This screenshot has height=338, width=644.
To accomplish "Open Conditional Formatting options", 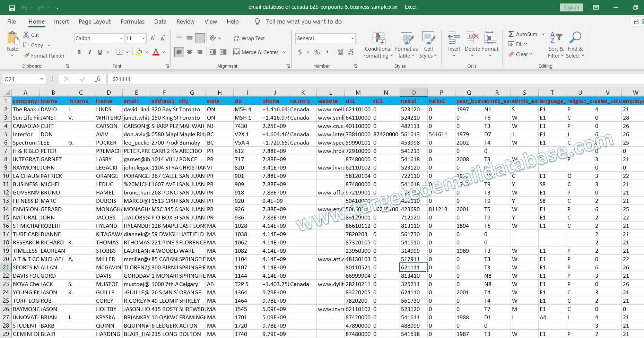I will point(378,44).
